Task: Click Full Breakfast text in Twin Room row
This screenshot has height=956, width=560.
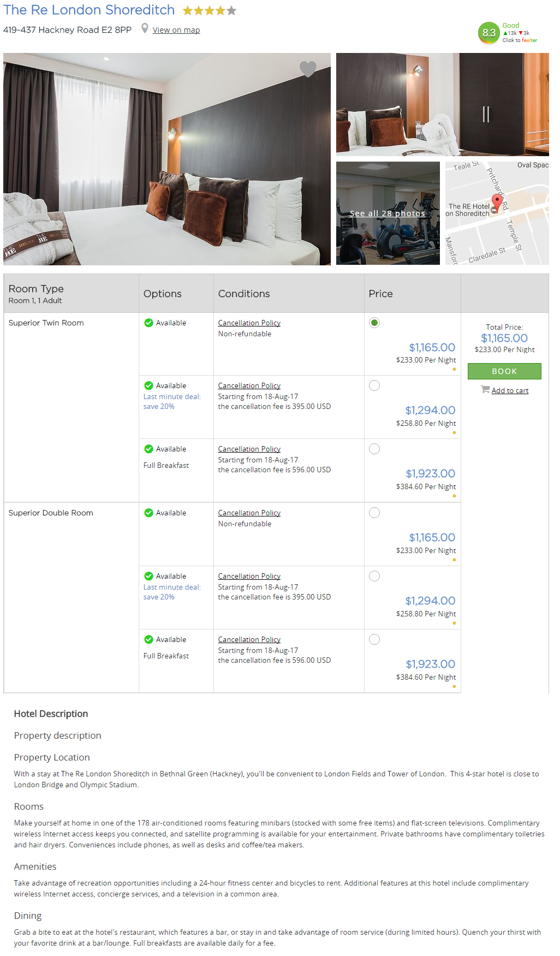Action: (x=166, y=465)
